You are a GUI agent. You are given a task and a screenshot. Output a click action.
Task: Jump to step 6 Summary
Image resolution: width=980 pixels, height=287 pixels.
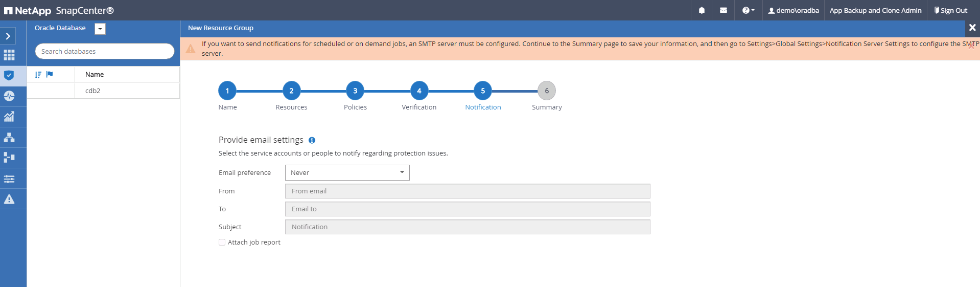(x=546, y=91)
